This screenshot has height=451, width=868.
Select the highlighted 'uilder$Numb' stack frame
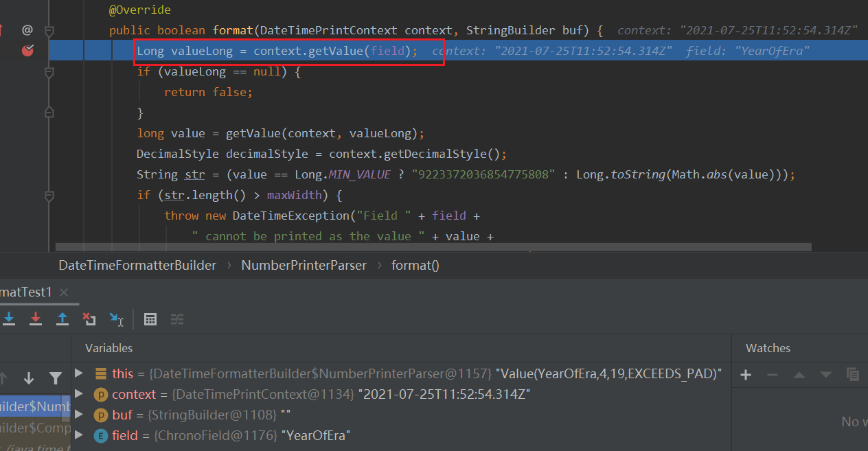[35, 406]
